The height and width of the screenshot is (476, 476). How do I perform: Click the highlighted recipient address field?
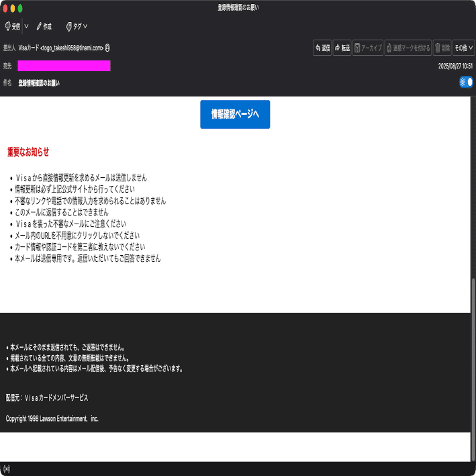click(x=64, y=66)
